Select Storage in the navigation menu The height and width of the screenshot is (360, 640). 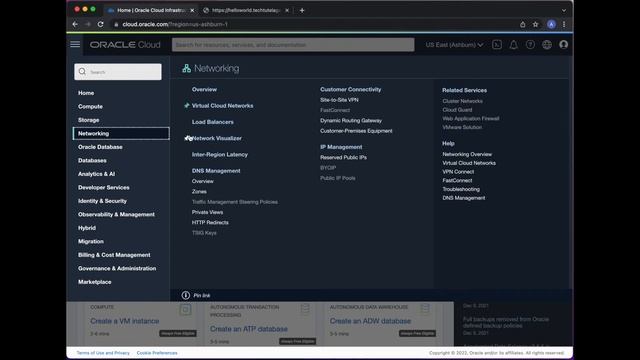(89, 120)
